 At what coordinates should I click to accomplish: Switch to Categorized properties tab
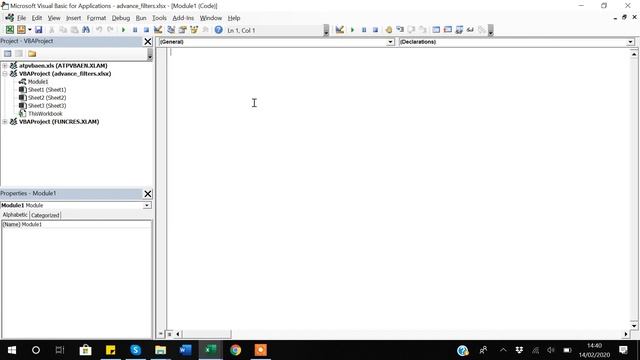[x=45, y=215]
